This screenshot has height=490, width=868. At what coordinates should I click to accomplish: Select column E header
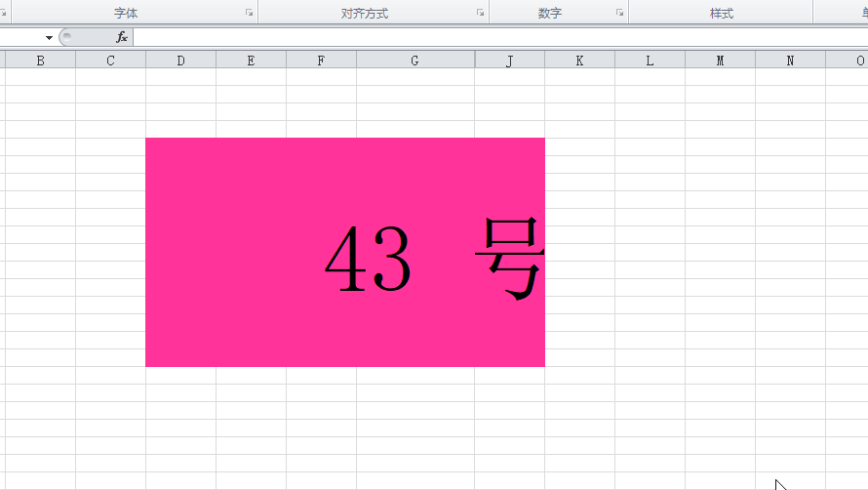point(251,61)
